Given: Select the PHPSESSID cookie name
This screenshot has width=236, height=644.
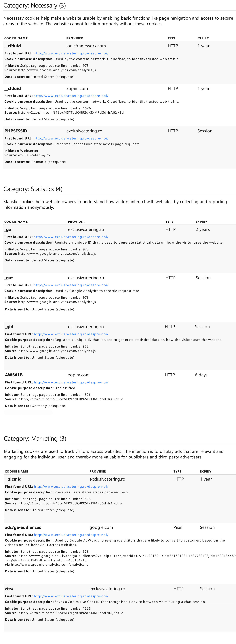Looking at the screenshot, I should [x=16, y=131].
